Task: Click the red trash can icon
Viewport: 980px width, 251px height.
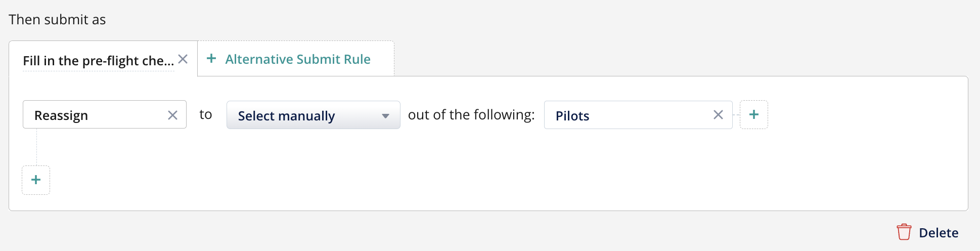Action: [x=904, y=232]
